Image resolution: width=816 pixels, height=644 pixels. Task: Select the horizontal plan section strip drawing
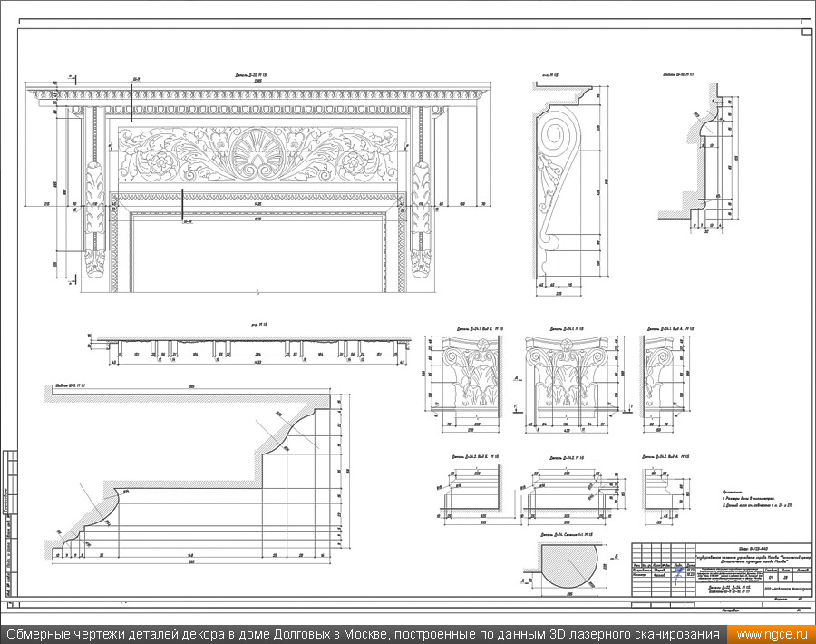click(x=248, y=349)
